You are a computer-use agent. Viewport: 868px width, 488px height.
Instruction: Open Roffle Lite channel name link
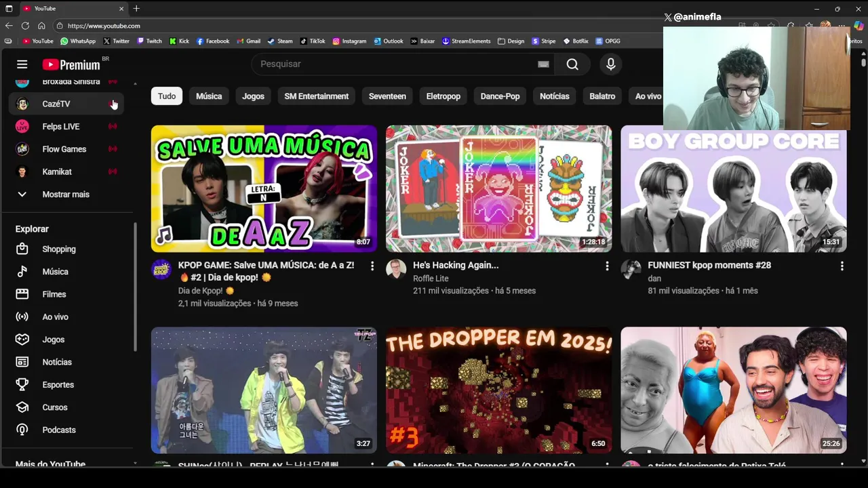(x=431, y=279)
